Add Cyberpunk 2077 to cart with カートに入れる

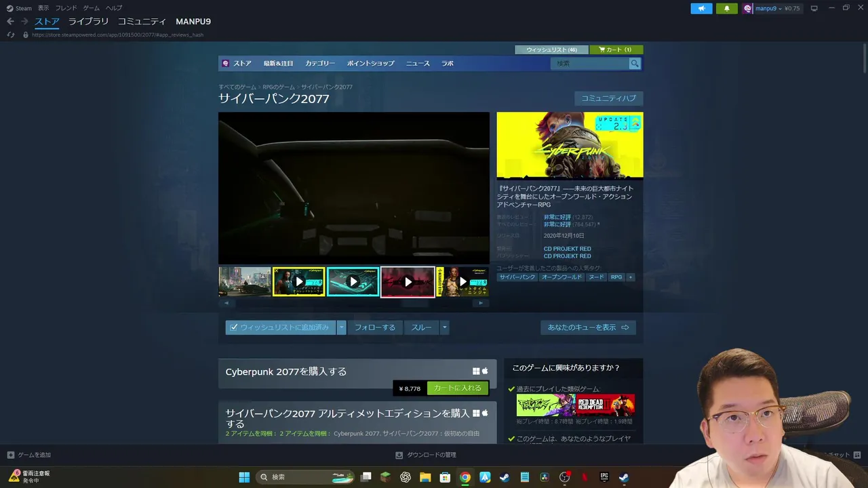[458, 388]
